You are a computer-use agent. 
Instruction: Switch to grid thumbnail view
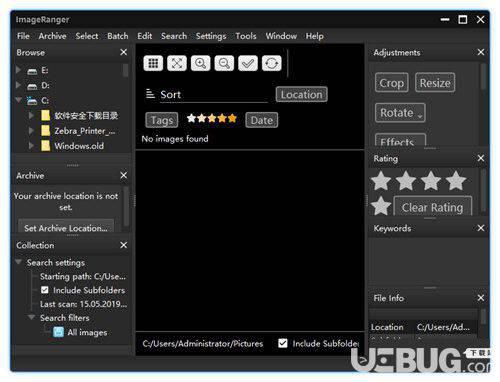click(153, 63)
